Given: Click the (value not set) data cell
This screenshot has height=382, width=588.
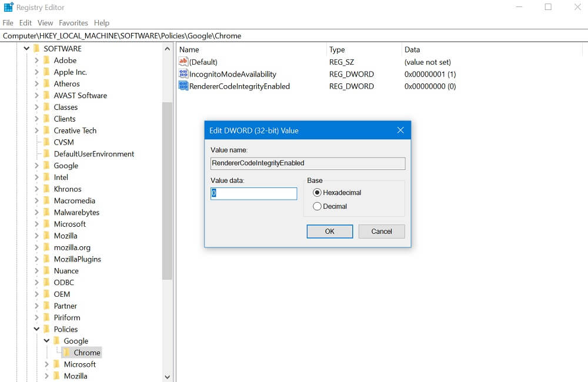Looking at the screenshot, I should 427,62.
